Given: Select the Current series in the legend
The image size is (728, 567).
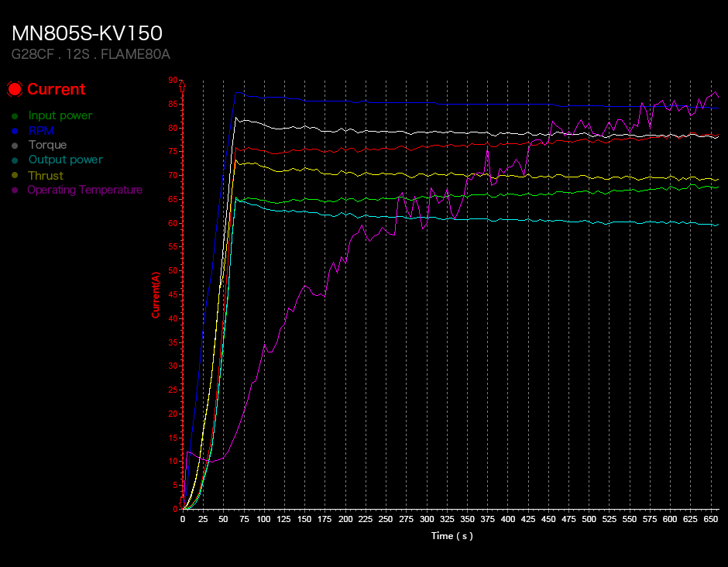Looking at the screenshot, I should pos(57,89).
